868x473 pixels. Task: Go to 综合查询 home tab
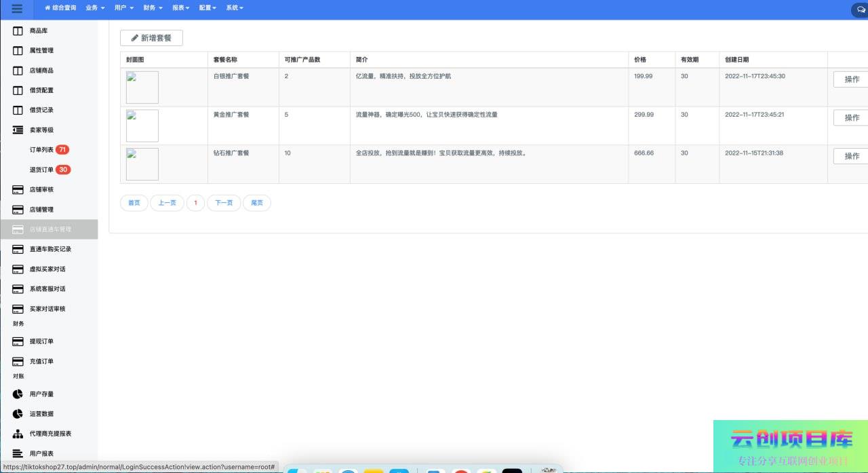coord(60,8)
